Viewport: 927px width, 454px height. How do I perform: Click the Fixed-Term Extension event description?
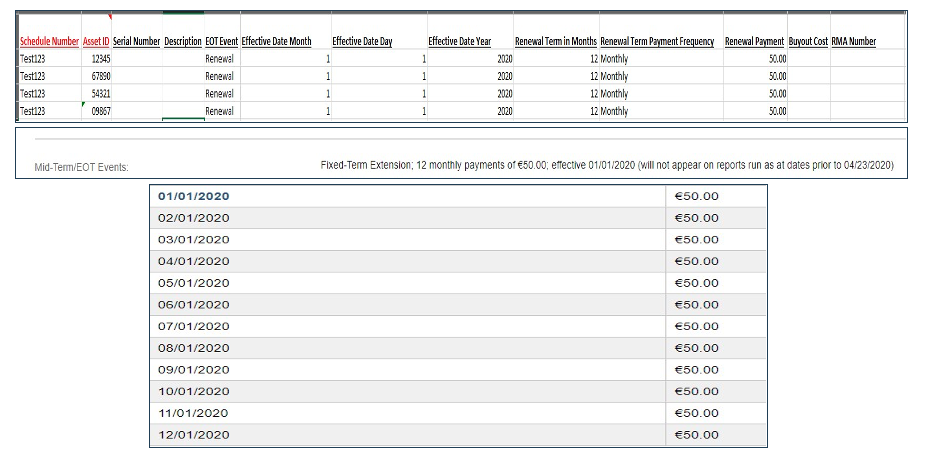pyautogui.click(x=607, y=166)
